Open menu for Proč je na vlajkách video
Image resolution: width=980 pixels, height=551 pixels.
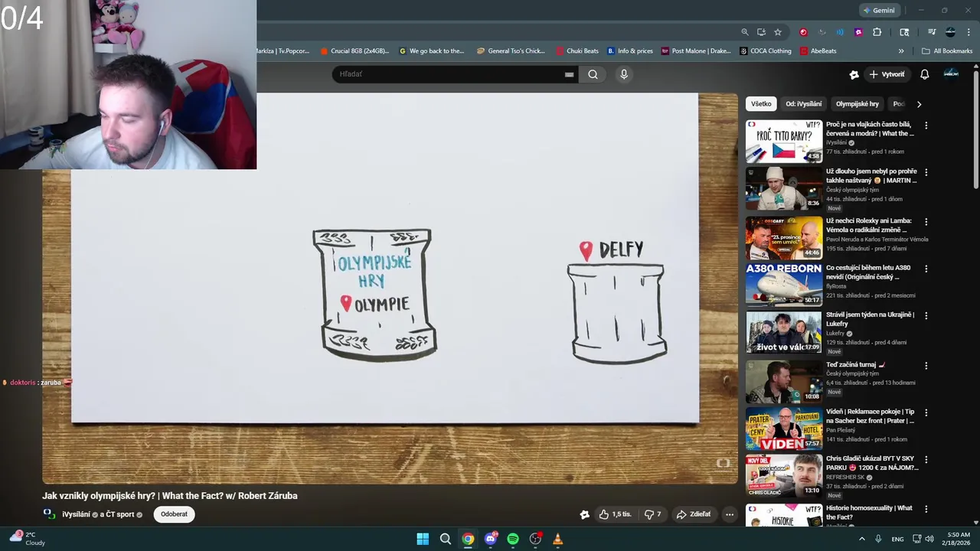tap(926, 126)
